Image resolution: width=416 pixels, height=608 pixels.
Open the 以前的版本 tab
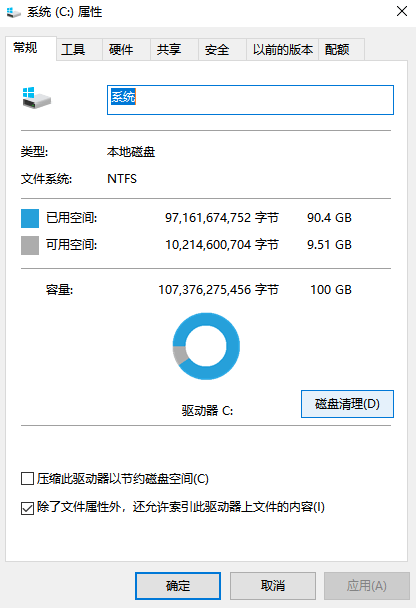(283, 50)
